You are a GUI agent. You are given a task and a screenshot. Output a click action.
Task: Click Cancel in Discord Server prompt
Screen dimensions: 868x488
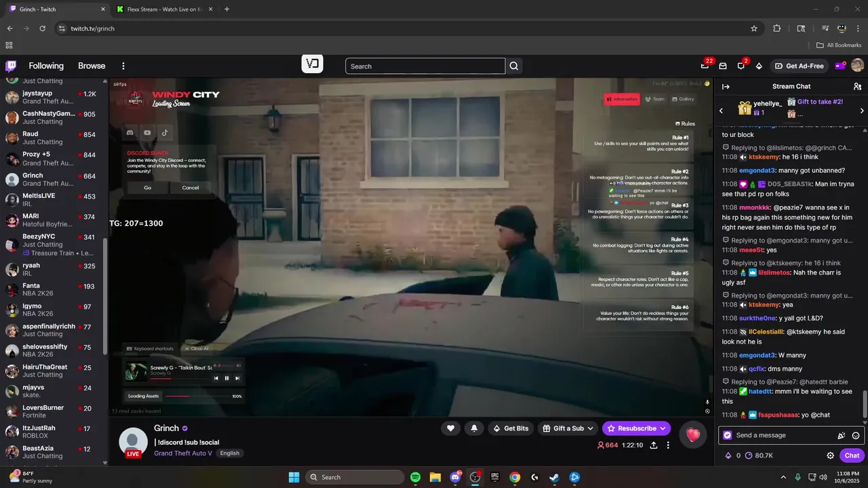click(191, 187)
